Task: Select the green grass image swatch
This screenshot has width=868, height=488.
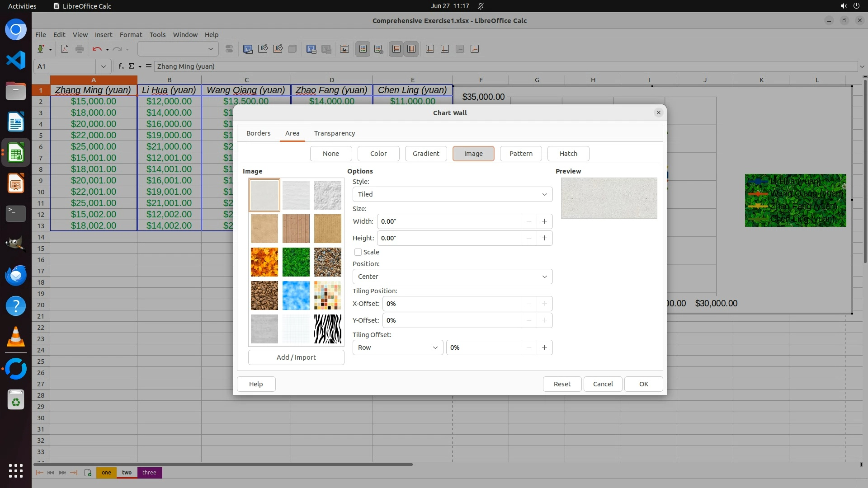Action: (x=296, y=262)
